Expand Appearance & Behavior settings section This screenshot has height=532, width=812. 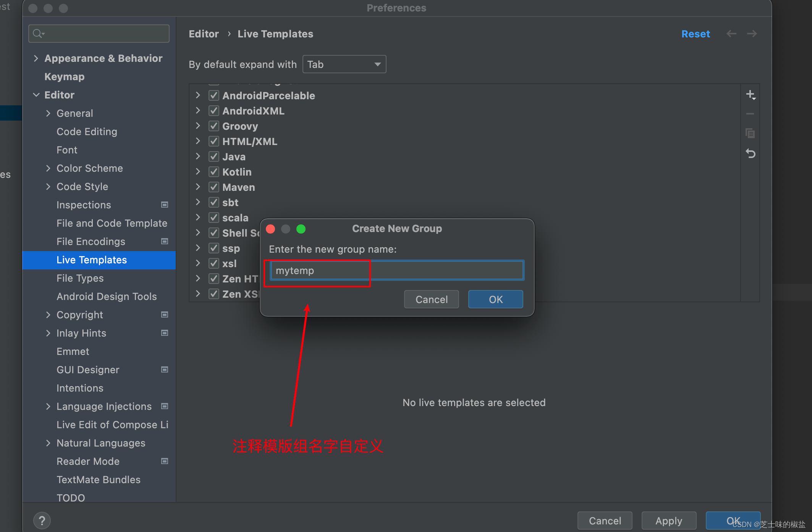(36, 58)
